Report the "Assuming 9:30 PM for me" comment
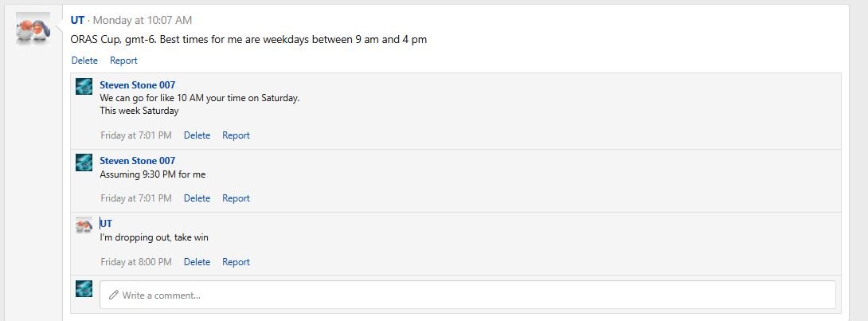Screen dimensions: 868x321 [236, 198]
